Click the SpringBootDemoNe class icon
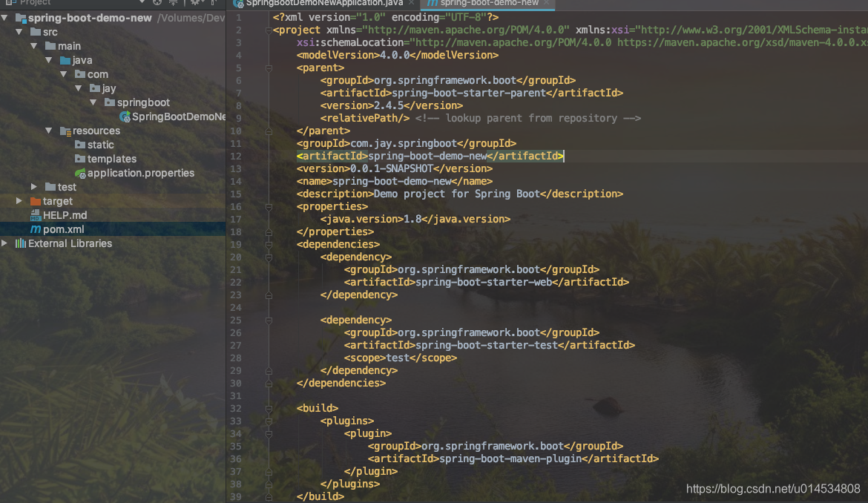The image size is (868, 503). click(x=125, y=116)
